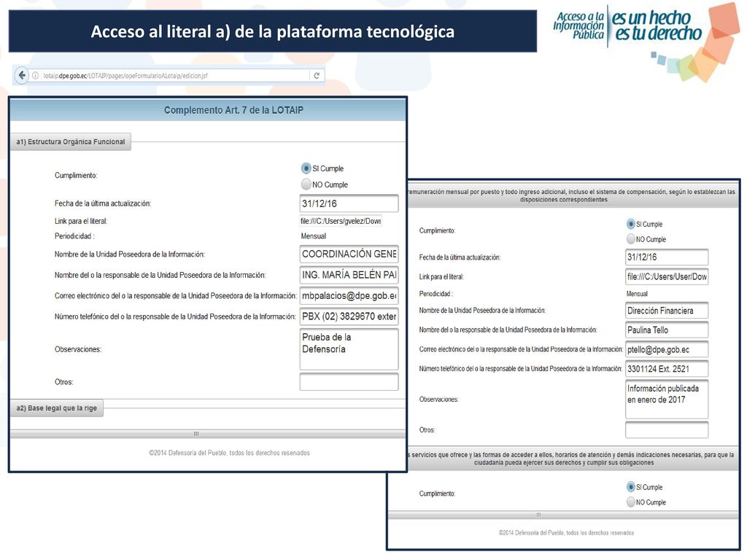Click the ©2014 Defensoría del Pueblo footer in right window

pos(566,533)
